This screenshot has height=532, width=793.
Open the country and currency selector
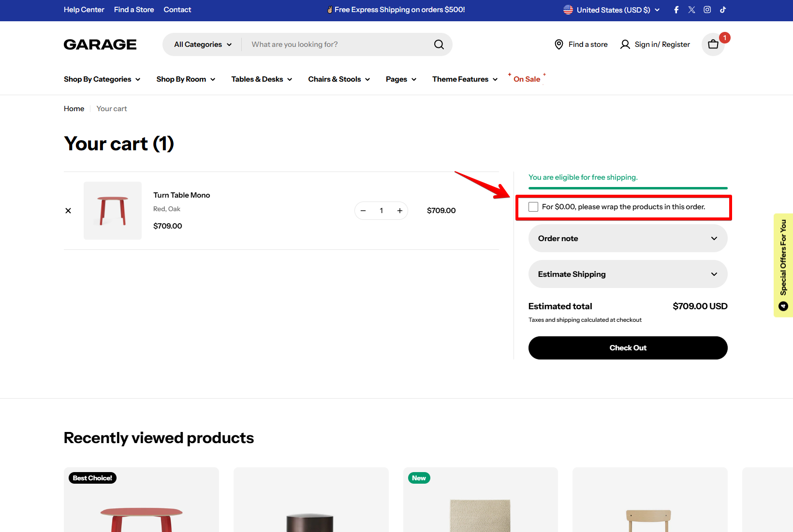(612, 10)
